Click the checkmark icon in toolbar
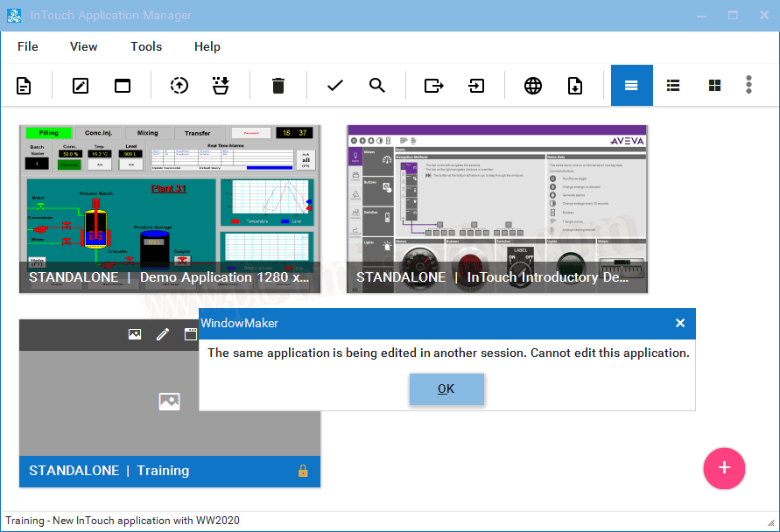Viewport: 780px width, 532px height. 334,86
